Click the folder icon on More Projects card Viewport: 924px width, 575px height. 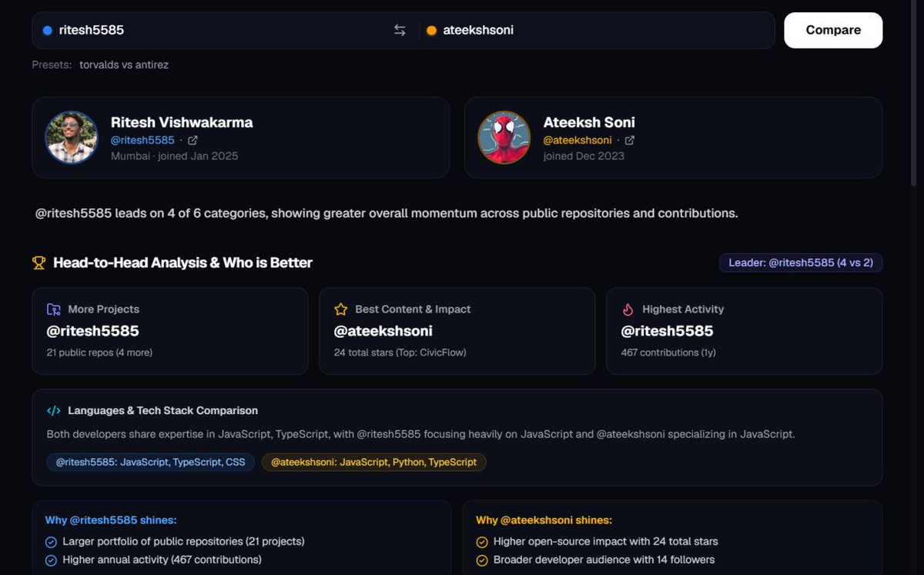(53, 309)
